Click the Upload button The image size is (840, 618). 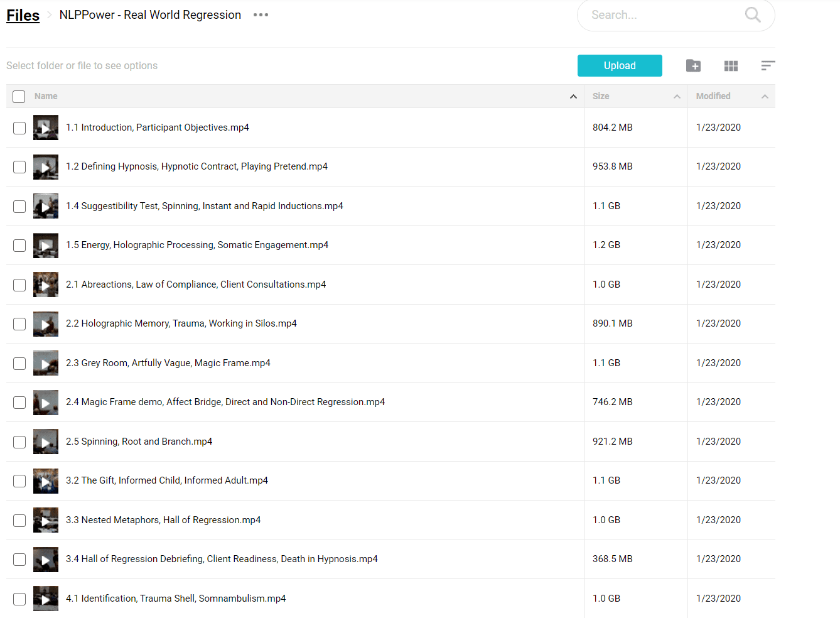tap(620, 65)
